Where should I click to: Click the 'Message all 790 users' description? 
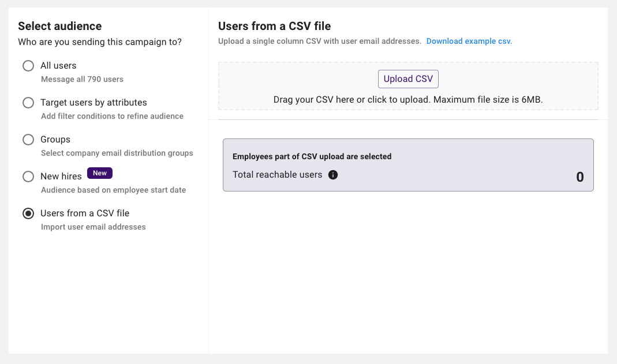click(x=82, y=79)
